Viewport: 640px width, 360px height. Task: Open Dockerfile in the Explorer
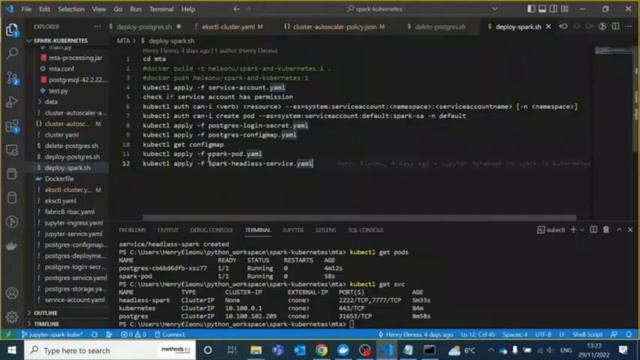[59, 179]
